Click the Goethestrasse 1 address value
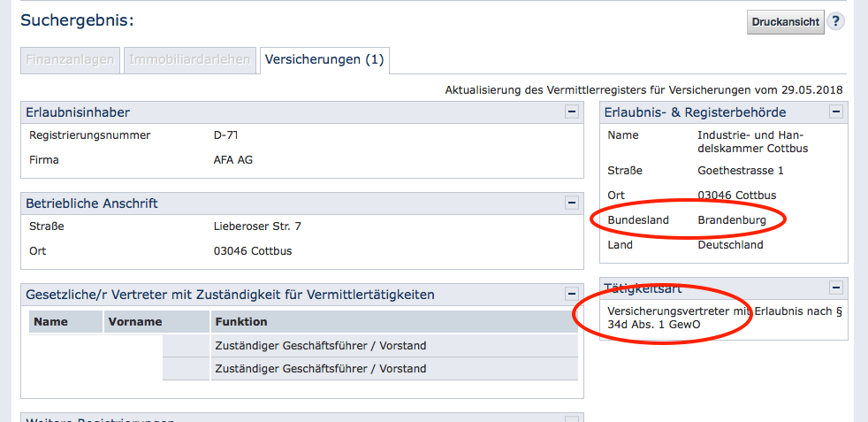 pos(740,171)
